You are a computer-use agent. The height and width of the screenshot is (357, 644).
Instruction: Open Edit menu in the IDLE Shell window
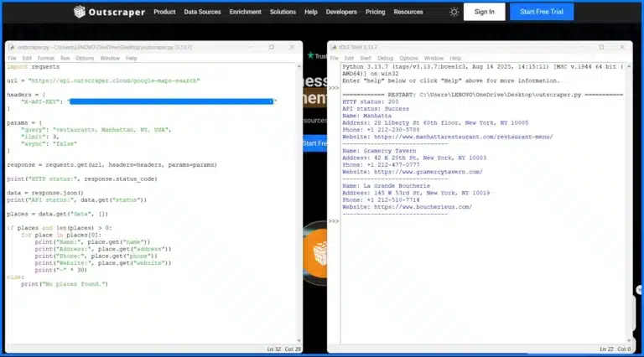[x=349, y=59]
